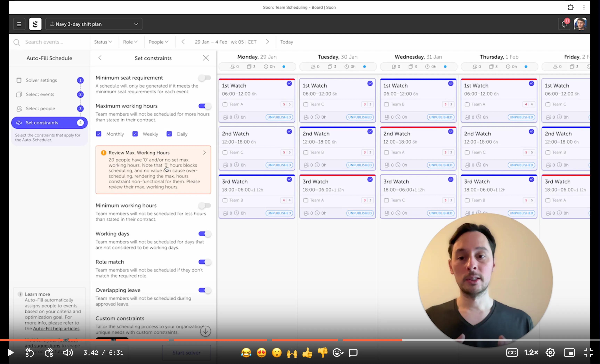Open the Solver settings step
Image resolution: width=600 pixels, height=364 pixels.
click(x=49, y=80)
